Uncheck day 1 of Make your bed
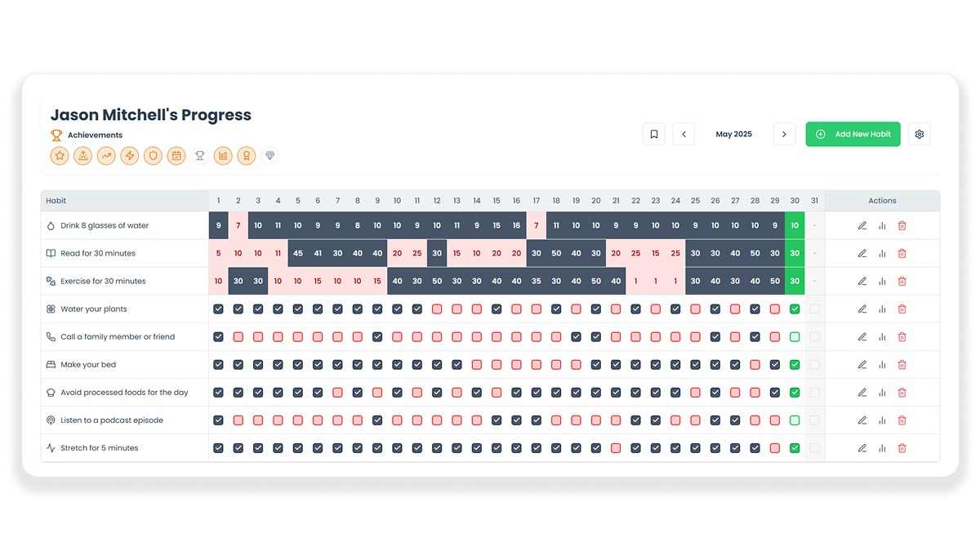This screenshot has width=980, height=551. click(218, 364)
